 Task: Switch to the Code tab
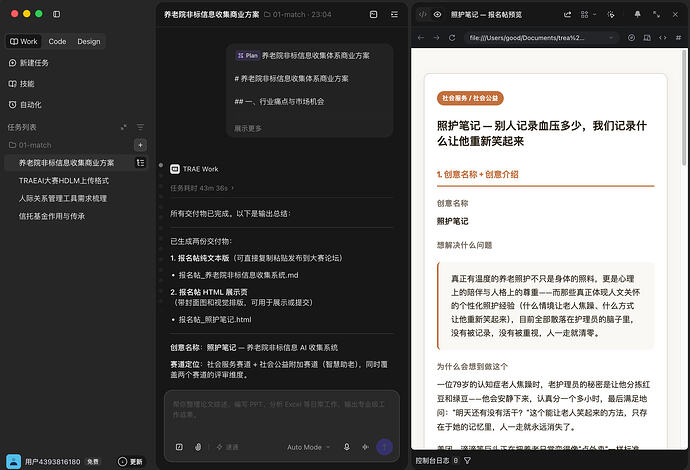[x=57, y=41]
